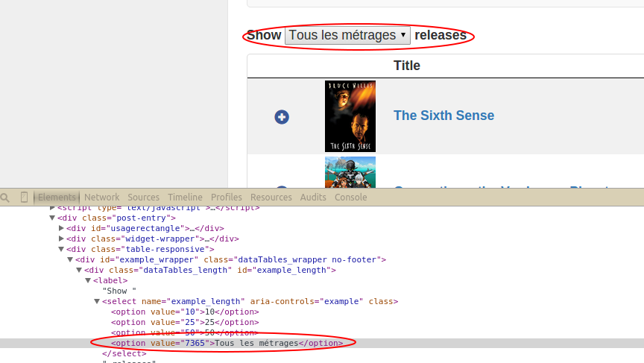Collapse the dataTables_length div node

79,270
